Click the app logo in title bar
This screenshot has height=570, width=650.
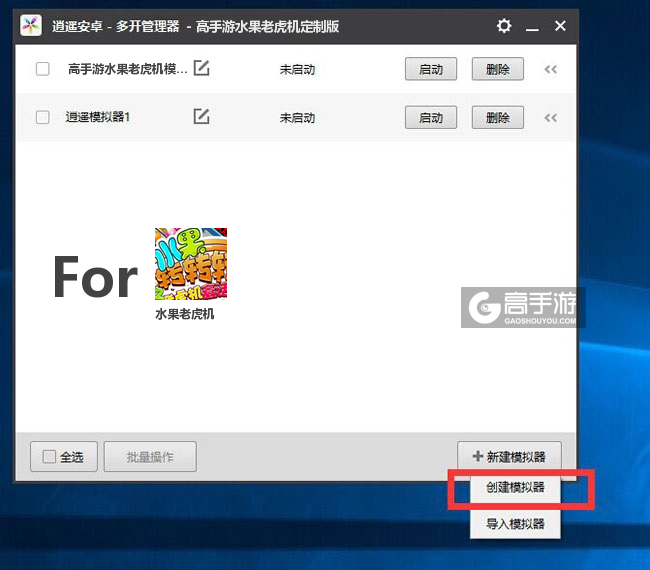[x=32, y=26]
